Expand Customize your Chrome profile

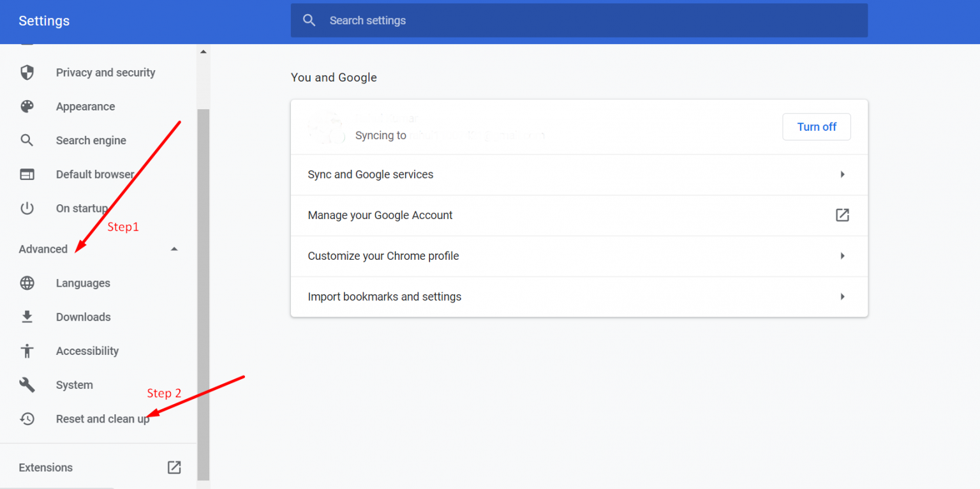point(842,256)
